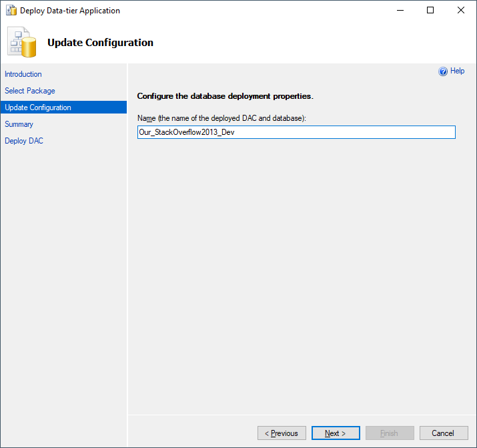The height and width of the screenshot is (448, 477).
Task: Open the Help link text
Action: pos(457,71)
